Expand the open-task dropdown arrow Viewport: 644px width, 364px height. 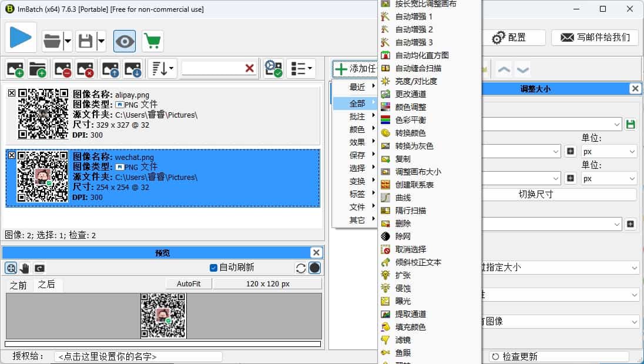point(68,41)
